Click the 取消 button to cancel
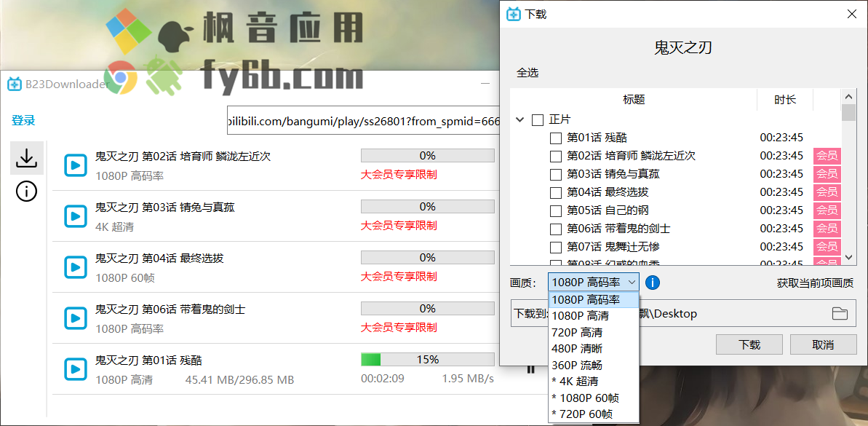The image size is (868, 426). (x=823, y=344)
